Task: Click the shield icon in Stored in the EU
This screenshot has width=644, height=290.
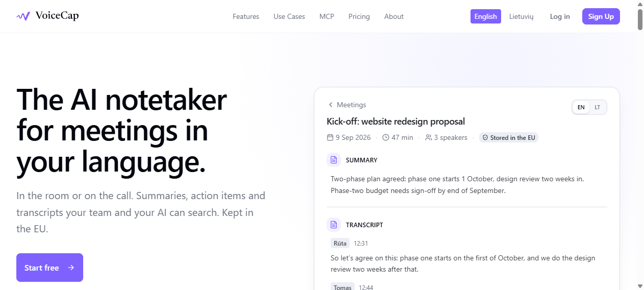Action: click(x=486, y=138)
